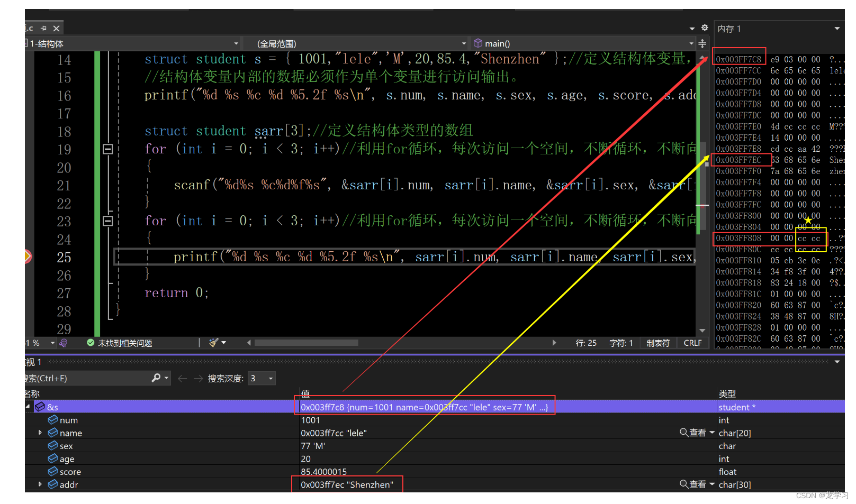Collapse the for loop at line 19
The height and width of the screenshot is (504, 856).
point(107,149)
